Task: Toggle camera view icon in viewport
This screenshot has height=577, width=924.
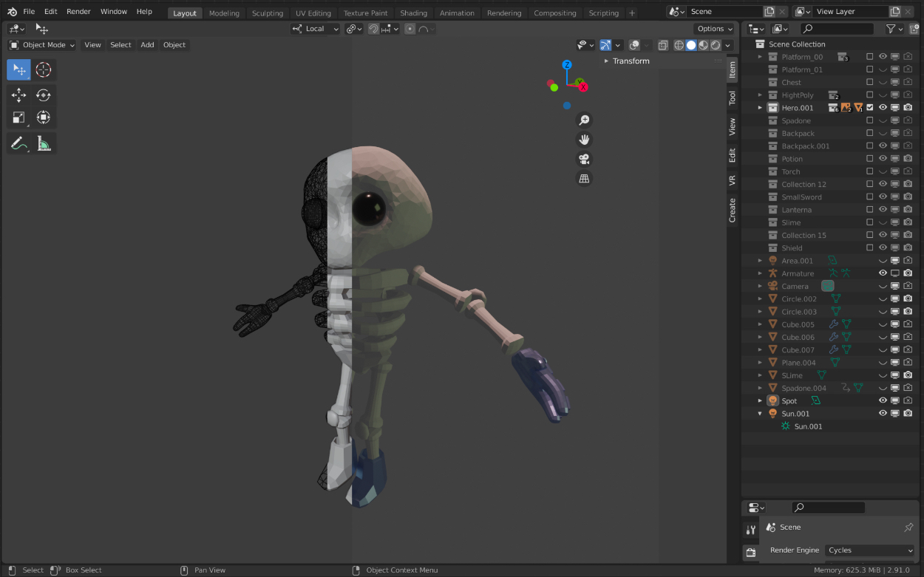Action: click(x=584, y=159)
